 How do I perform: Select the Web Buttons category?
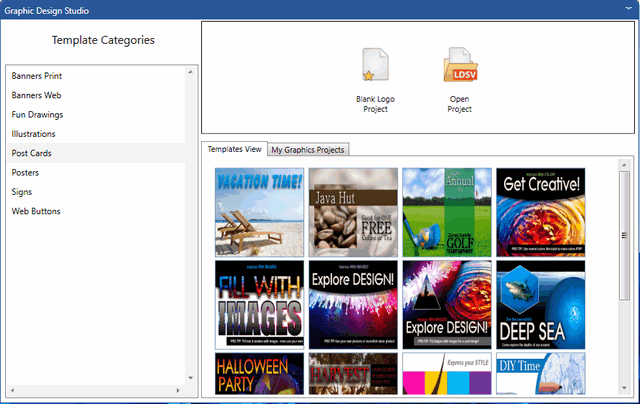[x=36, y=211]
